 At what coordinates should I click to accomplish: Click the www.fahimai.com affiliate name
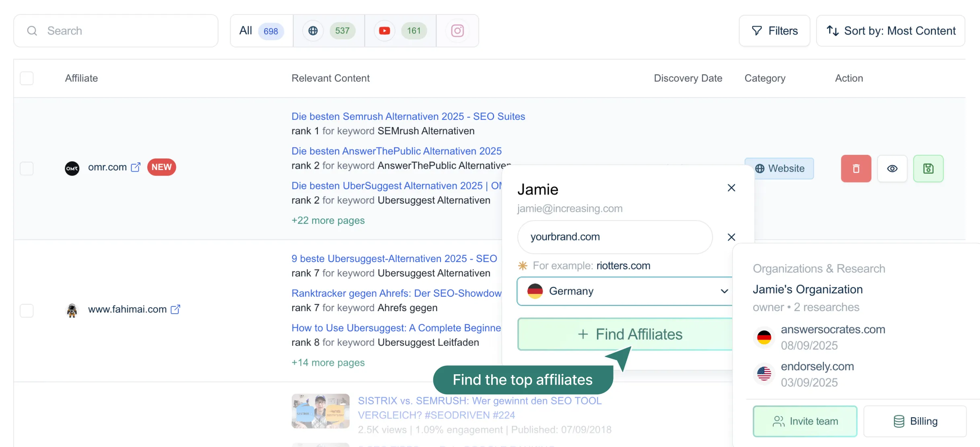coord(127,309)
